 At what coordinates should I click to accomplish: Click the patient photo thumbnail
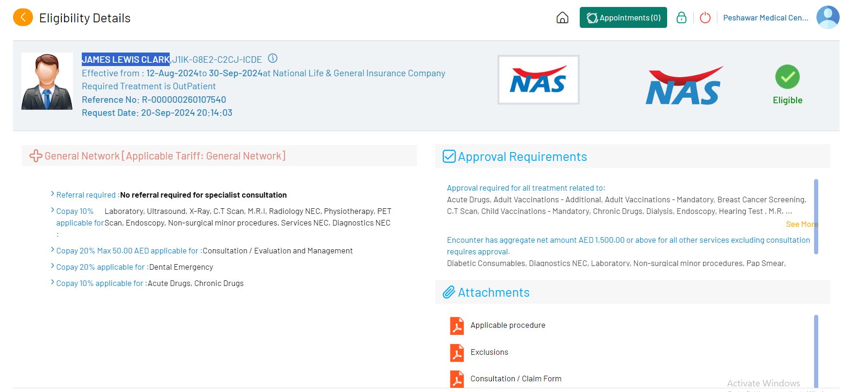click(47, 81)
